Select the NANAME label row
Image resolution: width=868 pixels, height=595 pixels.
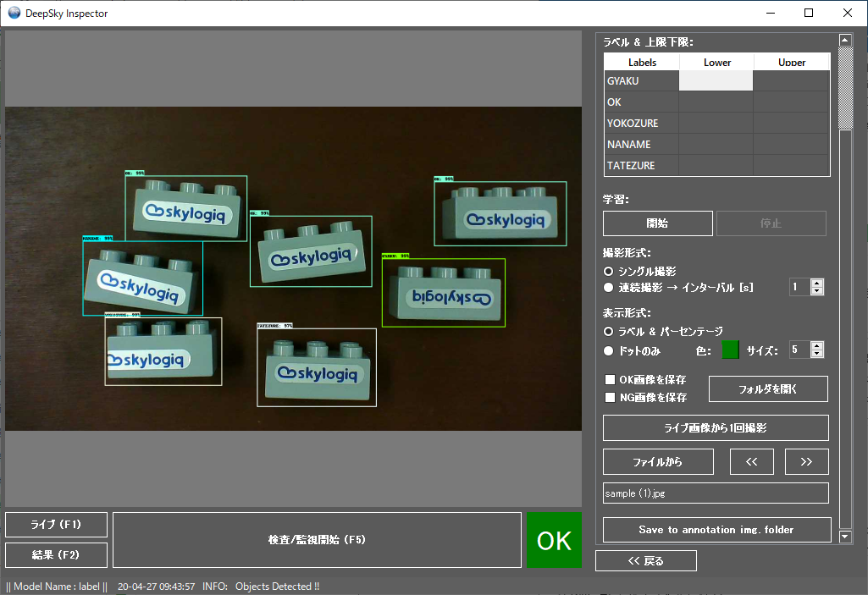coord(642,144)
